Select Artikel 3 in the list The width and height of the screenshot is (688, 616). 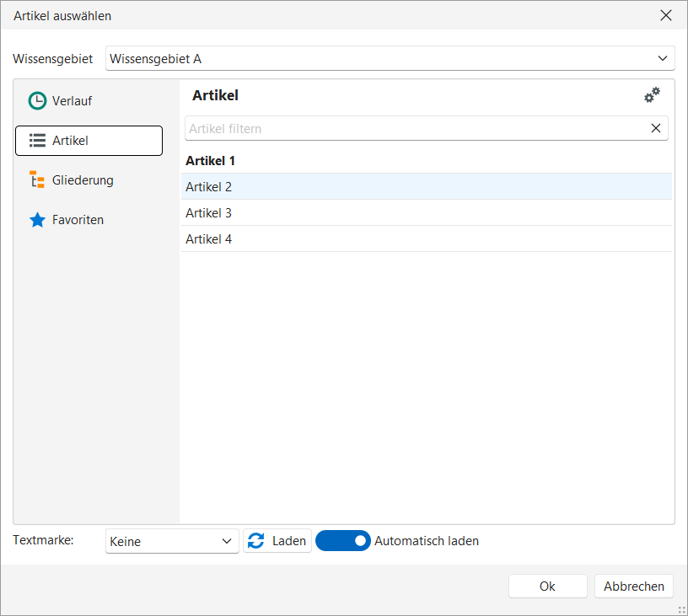(x=209, y=213)
